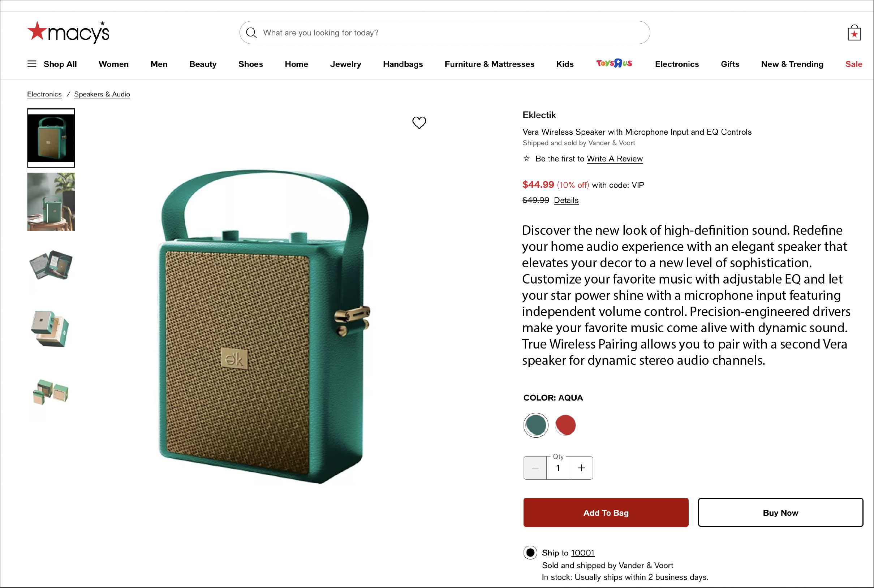Select the red color swatch
Image resolution: width=874 pixels, height=588 pixels.
565,425
